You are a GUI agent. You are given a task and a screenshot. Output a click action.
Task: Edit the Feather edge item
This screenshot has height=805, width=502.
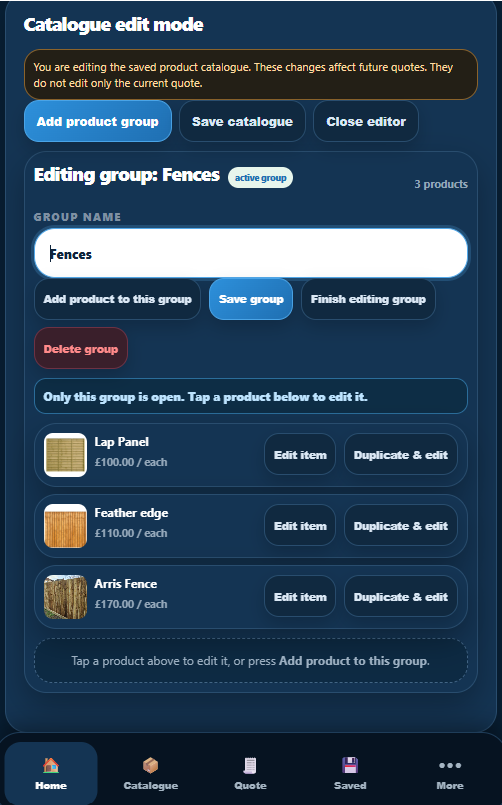click(300, 526)
